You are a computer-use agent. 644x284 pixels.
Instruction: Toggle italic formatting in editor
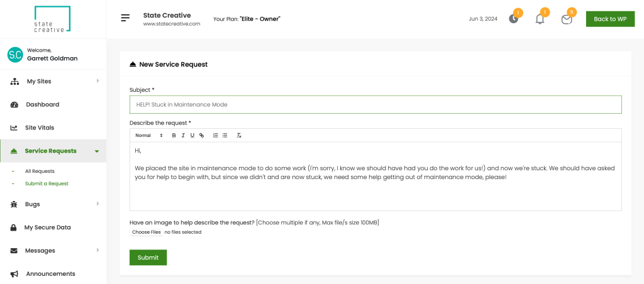pos(183,136)
